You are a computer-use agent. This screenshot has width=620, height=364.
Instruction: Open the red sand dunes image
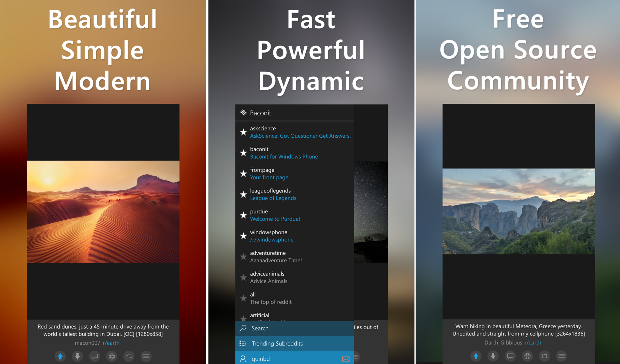(103, 212)
